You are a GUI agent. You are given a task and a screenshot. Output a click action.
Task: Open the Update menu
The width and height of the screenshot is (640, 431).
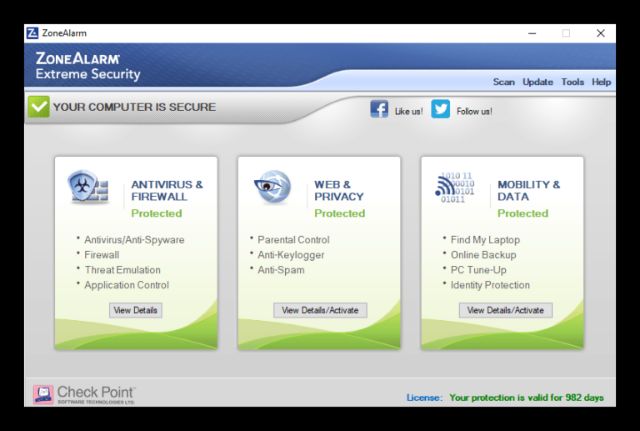pyautogui.click(x=537, y=82)
